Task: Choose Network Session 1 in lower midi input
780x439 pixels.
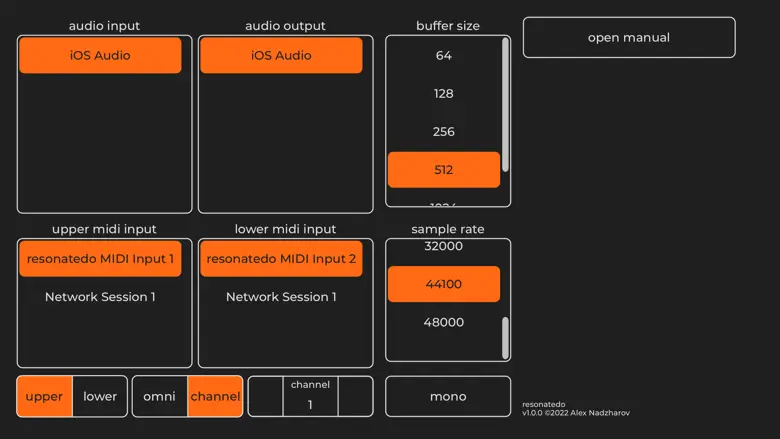Action: click(282, 297)
